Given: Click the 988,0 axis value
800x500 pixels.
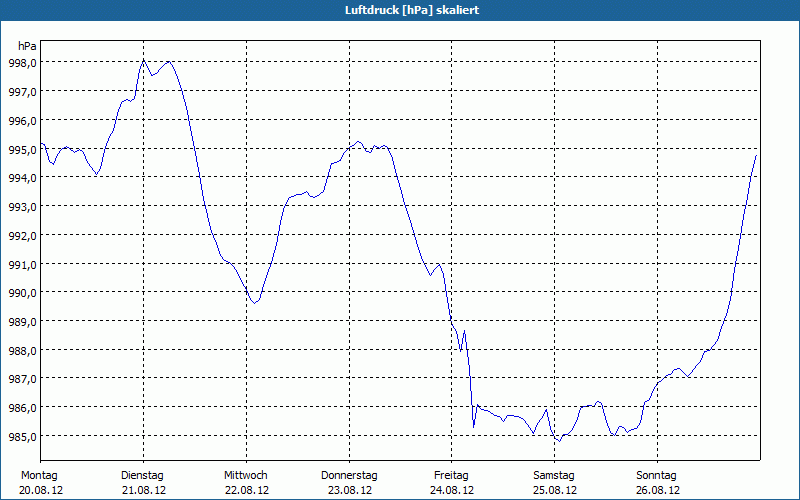Looking at the screenshot, I should [22, 351].
